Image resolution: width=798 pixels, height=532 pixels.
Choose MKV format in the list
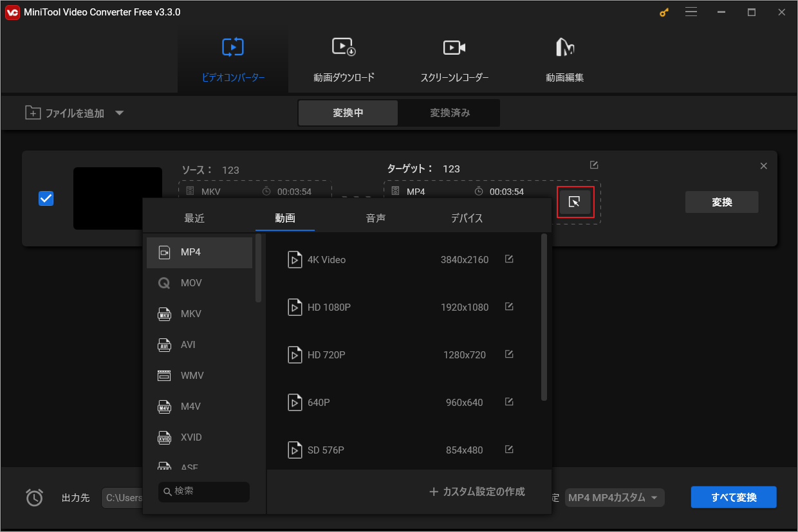pyautogui.click(x=199, y=314)
